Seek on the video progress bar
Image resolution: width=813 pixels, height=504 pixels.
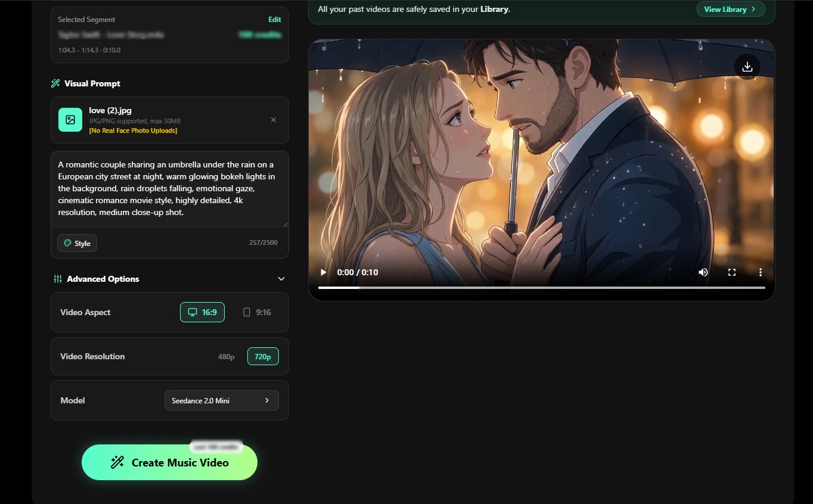coord(542,288)
